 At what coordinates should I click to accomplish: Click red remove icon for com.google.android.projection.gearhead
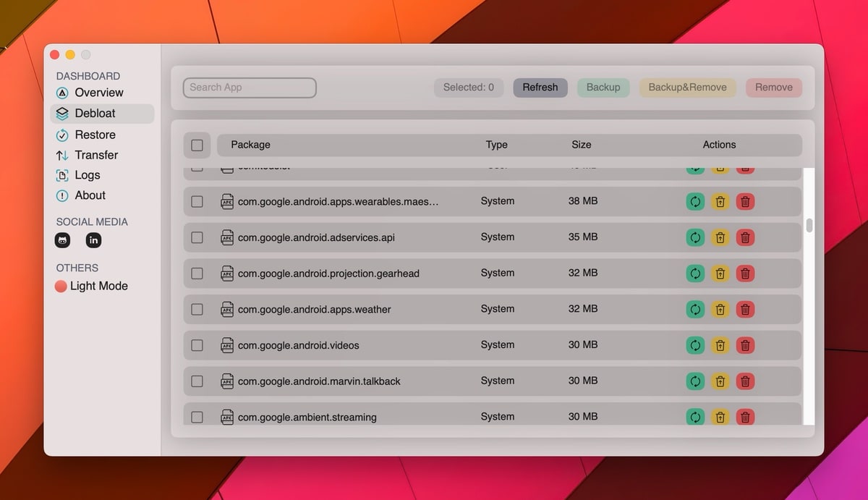[745, 274]
